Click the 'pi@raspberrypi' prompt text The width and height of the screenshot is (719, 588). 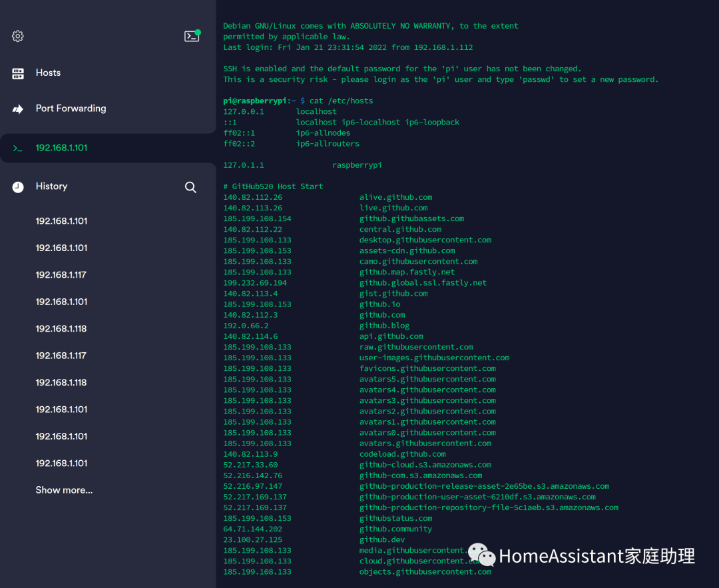(x=255, y=101)
